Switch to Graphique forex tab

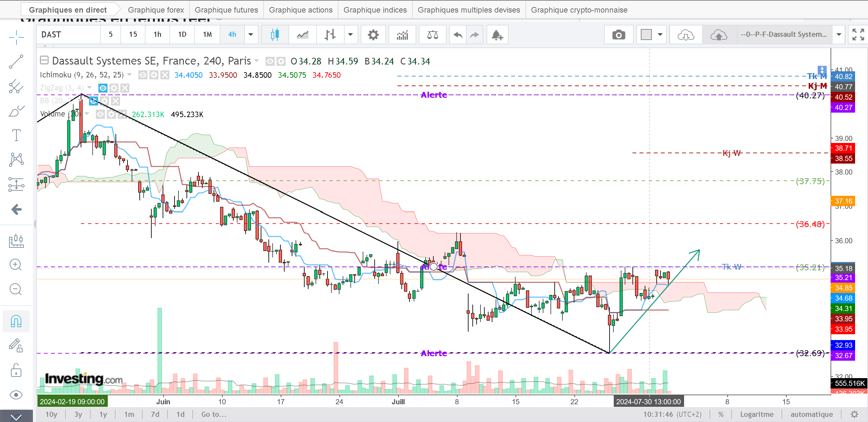[x=156, y=10]
